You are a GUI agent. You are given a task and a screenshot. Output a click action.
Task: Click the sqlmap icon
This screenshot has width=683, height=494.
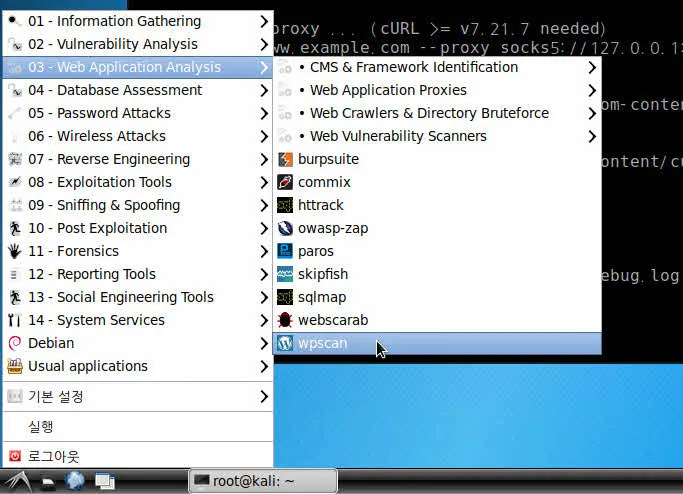pyautogui.click(x=285, y=297)
